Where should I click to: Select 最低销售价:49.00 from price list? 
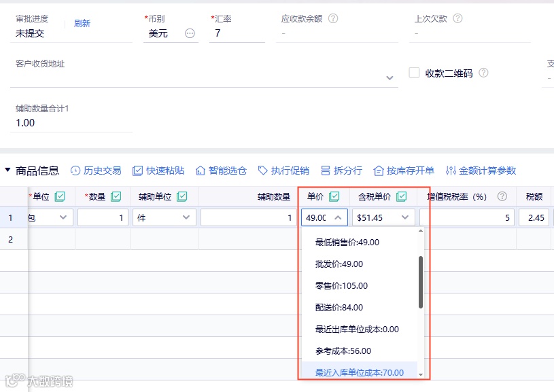pyautogui.click(x=360, y=243)
